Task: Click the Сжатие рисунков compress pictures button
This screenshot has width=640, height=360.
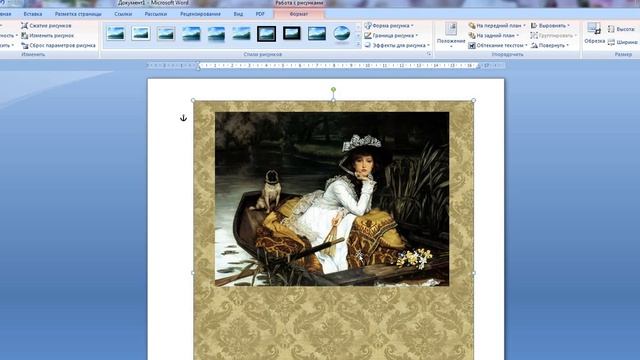Action: click(x=46, y=26)
